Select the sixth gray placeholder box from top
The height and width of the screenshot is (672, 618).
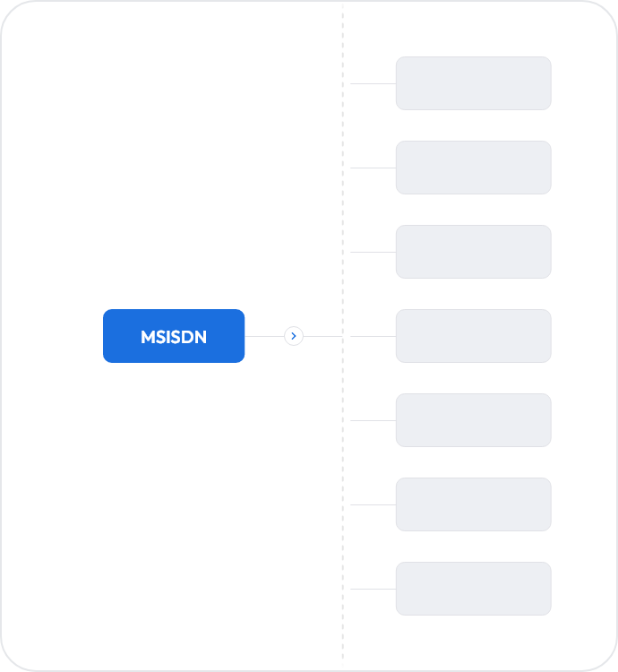coord(473,504)
